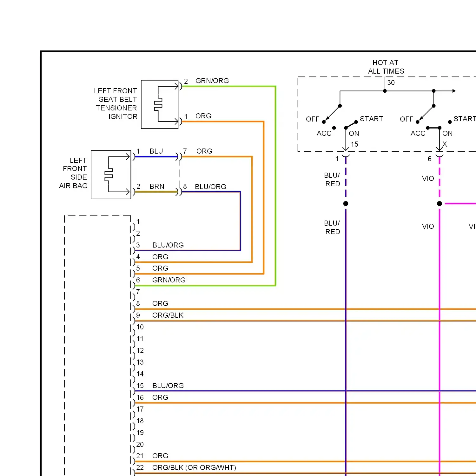Select BLU/RED label below the splice dot
The image size is (476, 476).
tap(332, 228)
